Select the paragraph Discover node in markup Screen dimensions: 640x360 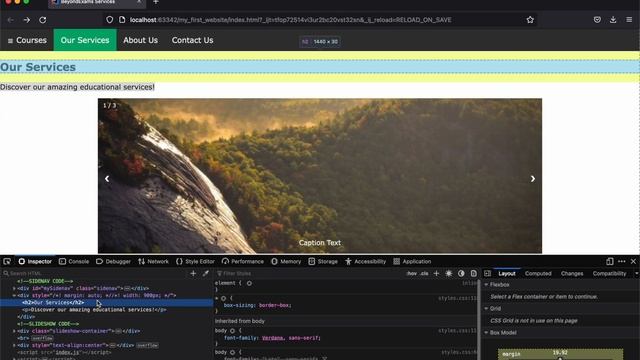94,310
